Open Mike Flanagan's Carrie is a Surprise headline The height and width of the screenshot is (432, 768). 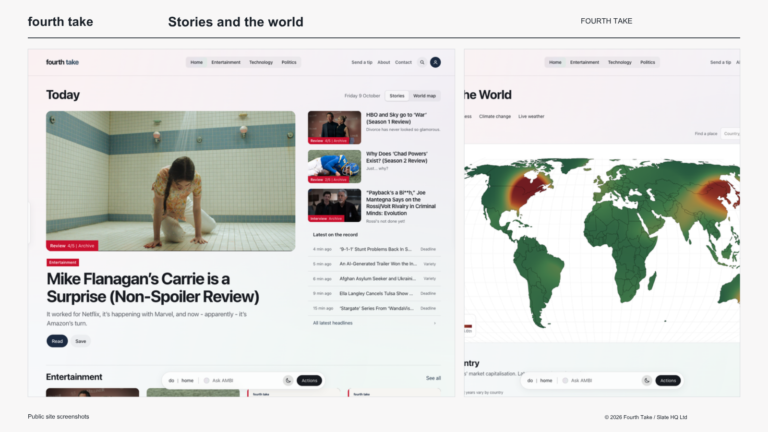pyautogui.click(x=153, y=288)
